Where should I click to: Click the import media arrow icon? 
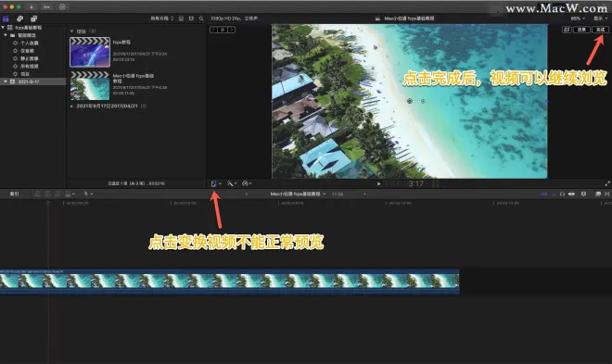pos(32,7)
